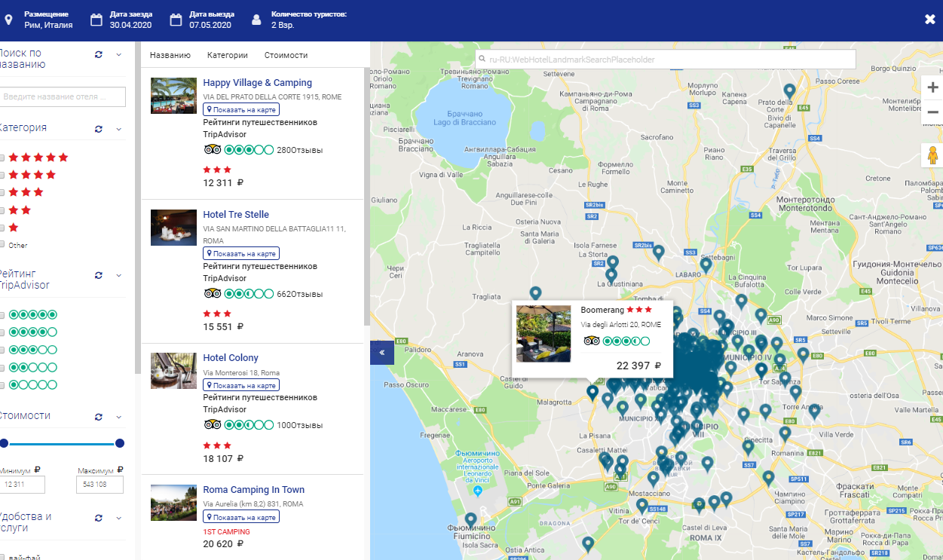The image size is (943, 560).
Task: Show Hotel Tre Stelle on the map
Action: pos(241,253)
